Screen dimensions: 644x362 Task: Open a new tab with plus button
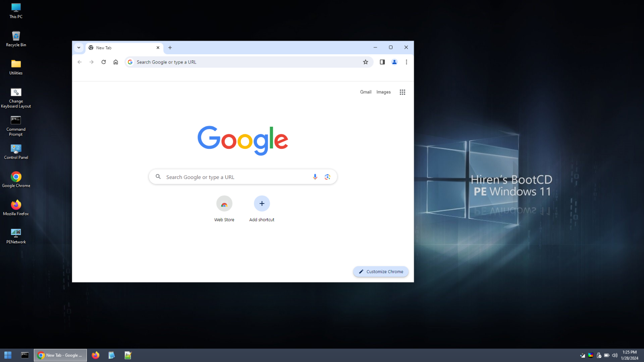[170, 47]
